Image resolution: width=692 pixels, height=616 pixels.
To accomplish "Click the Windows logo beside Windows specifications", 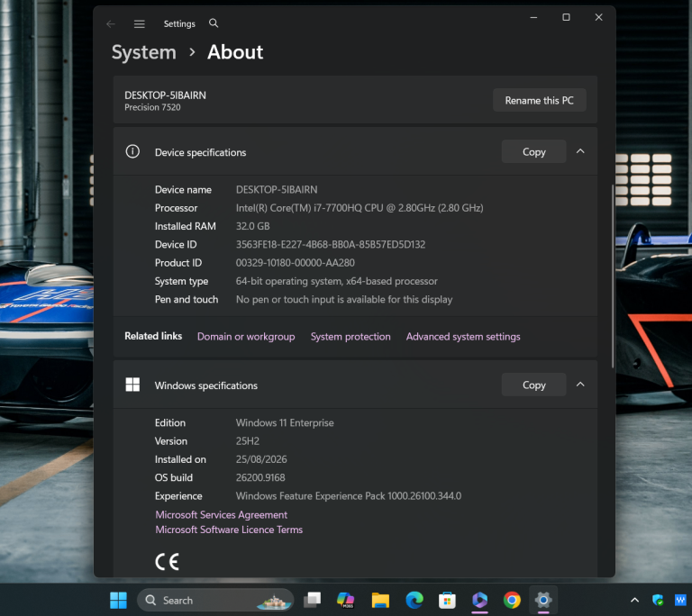I will pos(132,385).
